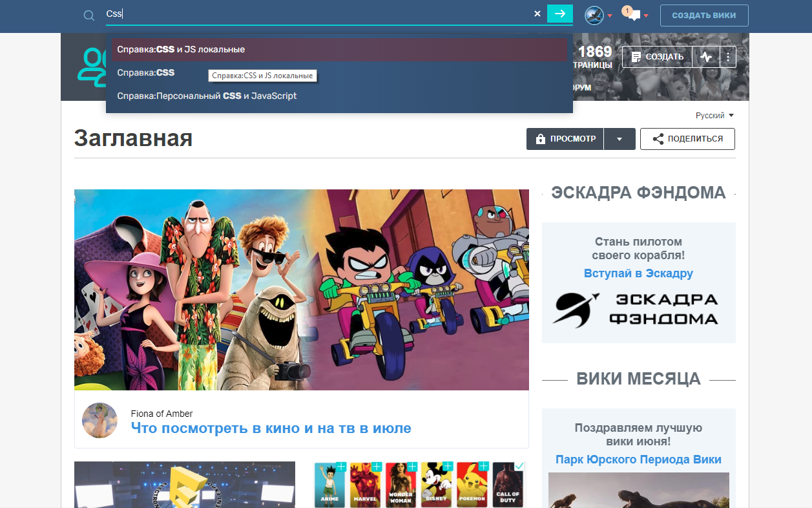Add the Disney card with its plus

click(x=448, y=466)
